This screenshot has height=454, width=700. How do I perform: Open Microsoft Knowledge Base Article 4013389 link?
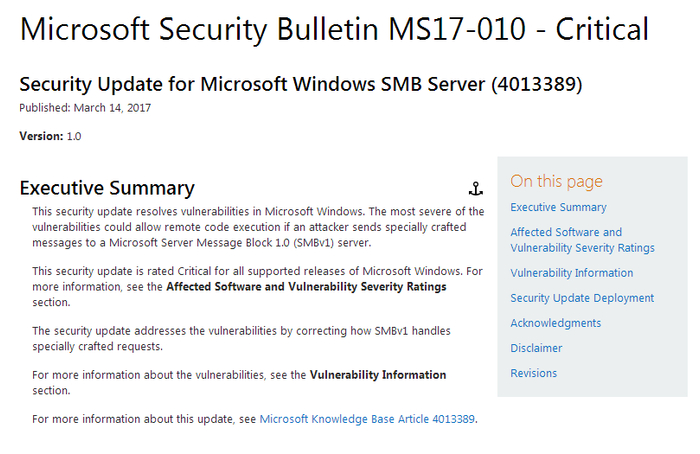tap(367, 419)
